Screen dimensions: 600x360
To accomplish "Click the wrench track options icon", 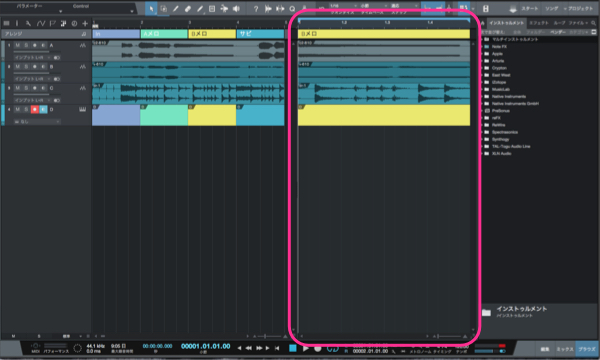I will [28, 23].
